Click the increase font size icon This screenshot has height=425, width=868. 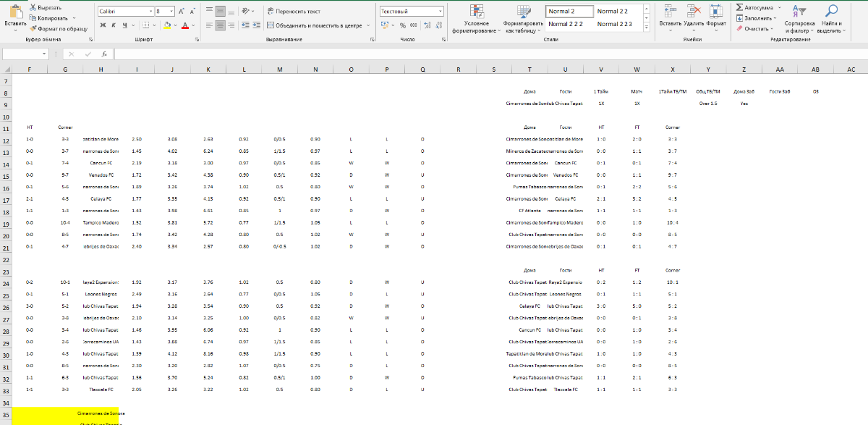(181, 12)
